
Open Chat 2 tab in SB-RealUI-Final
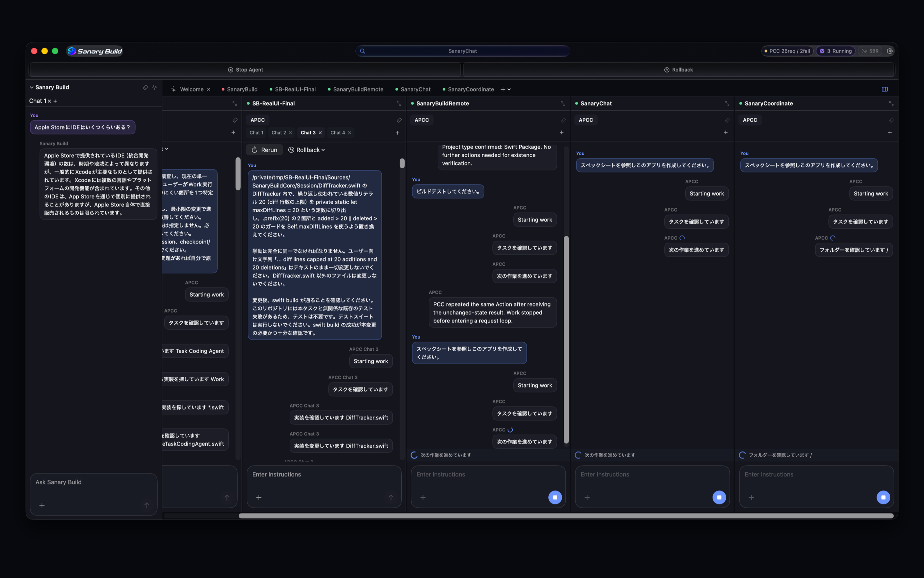click(x=278, y=133)
